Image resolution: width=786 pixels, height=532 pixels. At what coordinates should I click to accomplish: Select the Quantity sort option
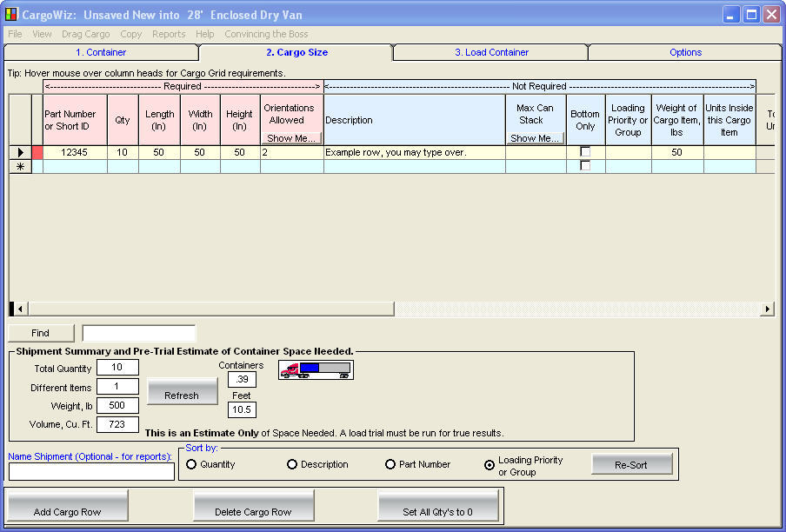tap(191, 465)
